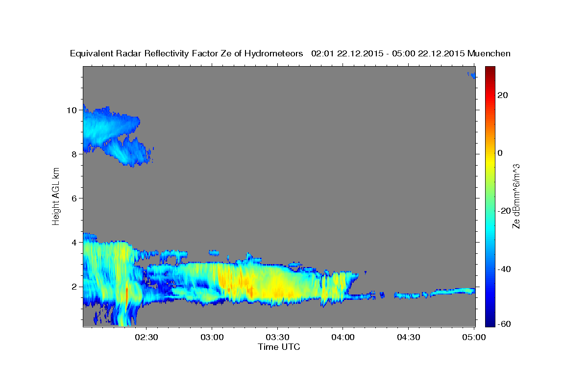Click the height tick label 6
Screen dimensions: 588x392
tap(75, 198)
